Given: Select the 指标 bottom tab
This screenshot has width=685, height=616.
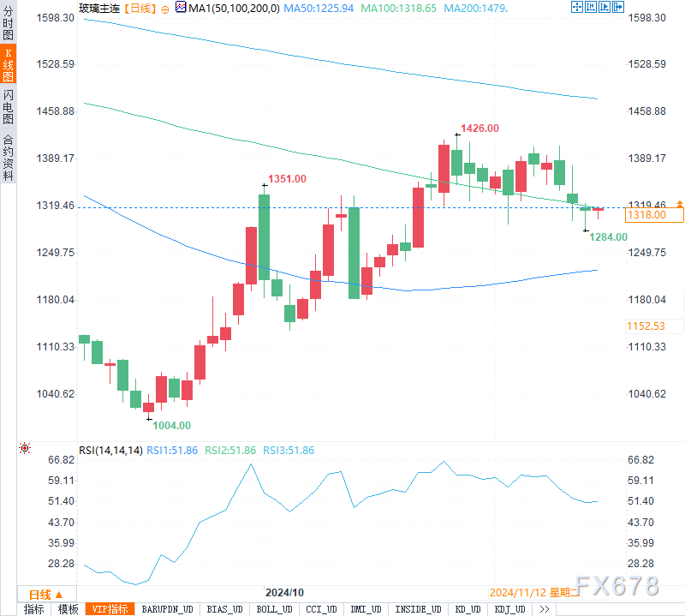Looking at the screenshot, I should (x=33, y=609).
